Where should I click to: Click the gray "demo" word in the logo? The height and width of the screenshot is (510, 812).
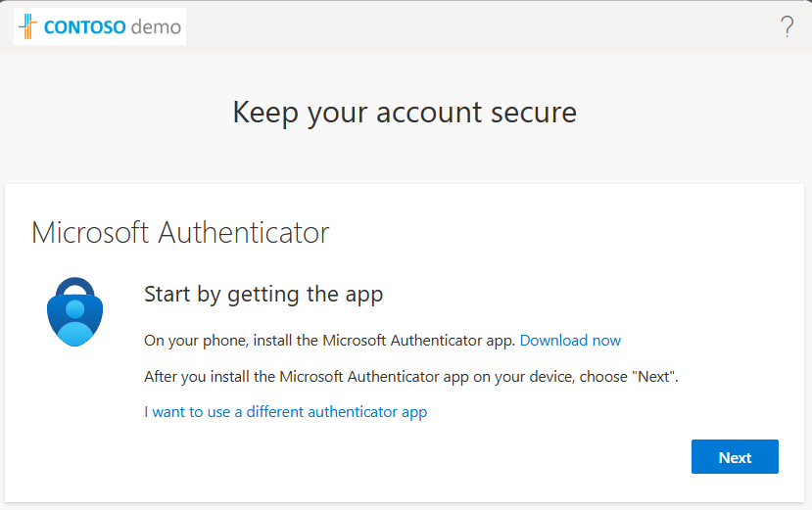156,27
